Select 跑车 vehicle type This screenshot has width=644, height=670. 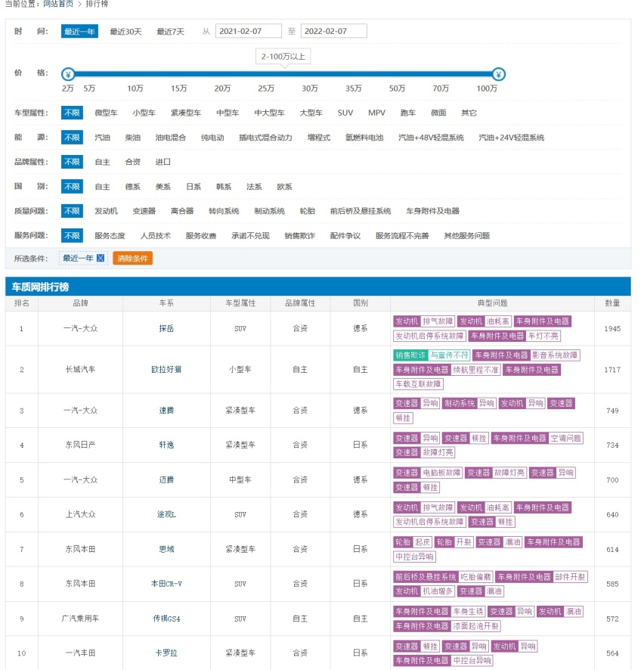point(408,113)
